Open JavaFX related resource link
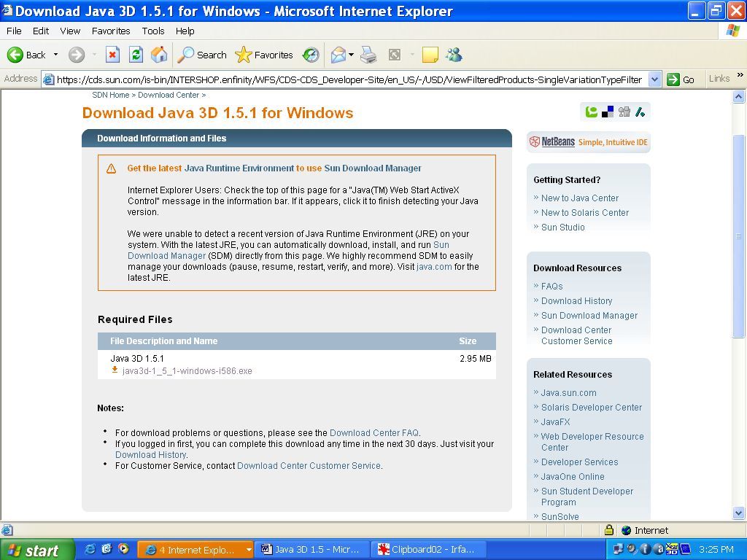The height and width of the screenshot is (560, 747). tap(555, 422)
